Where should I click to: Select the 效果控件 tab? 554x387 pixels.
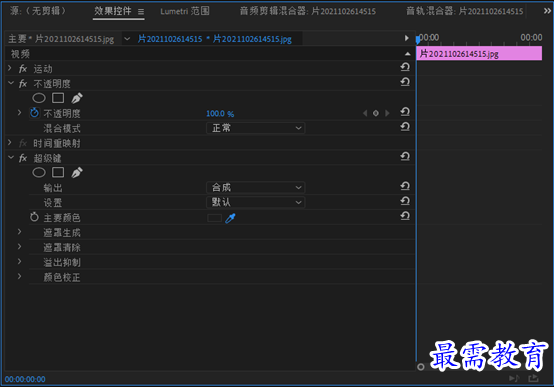tap(113, 11)
